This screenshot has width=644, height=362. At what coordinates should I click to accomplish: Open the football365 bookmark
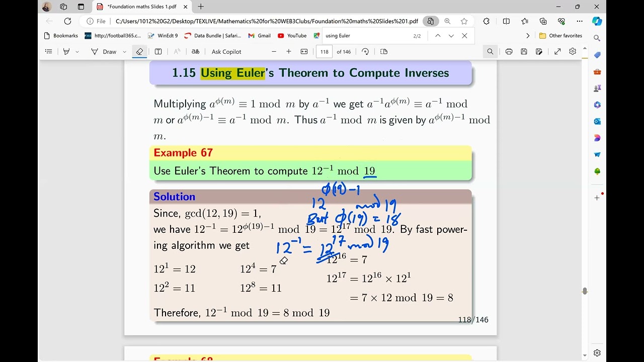(113, 36)
